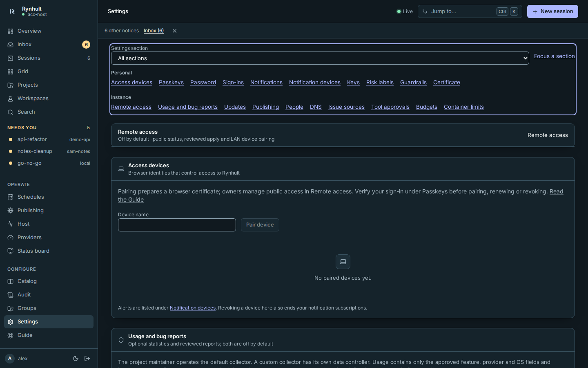Jump to Issue sources section

(346, 107)
